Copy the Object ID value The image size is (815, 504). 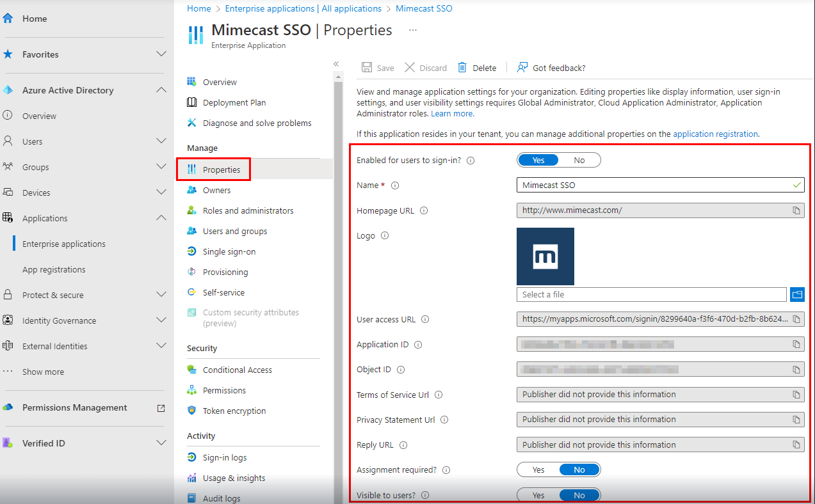[x=796, y=370]
